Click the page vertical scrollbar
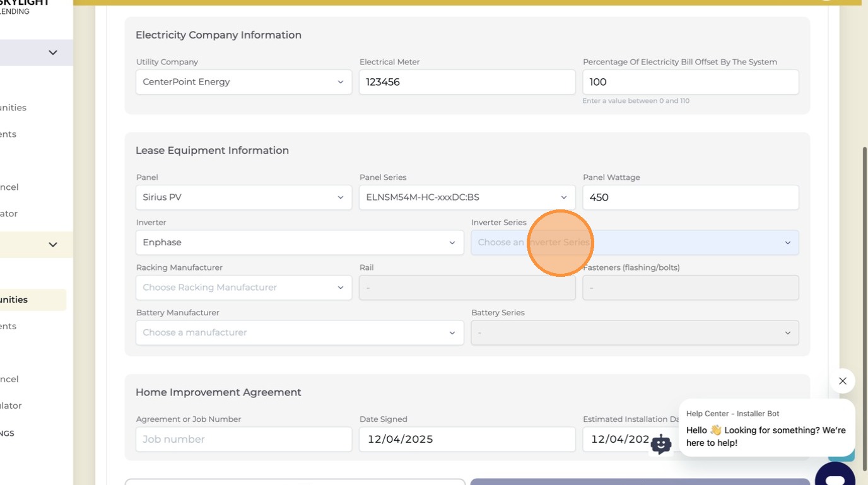 (865, 309)
